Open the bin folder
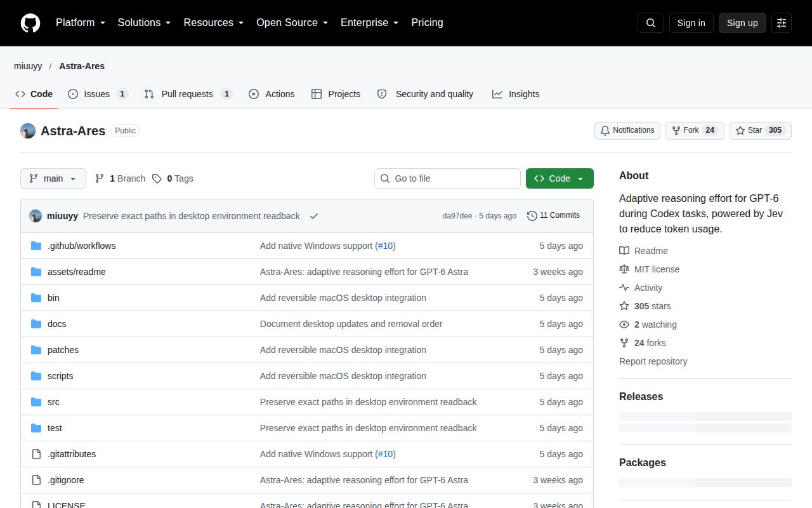This screenshot has height=508, width=812. (53, 298)
